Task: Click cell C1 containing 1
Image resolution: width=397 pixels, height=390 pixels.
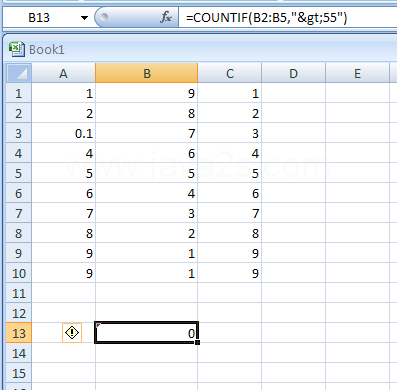Action: pyautogui.click(x=230, y=93)
